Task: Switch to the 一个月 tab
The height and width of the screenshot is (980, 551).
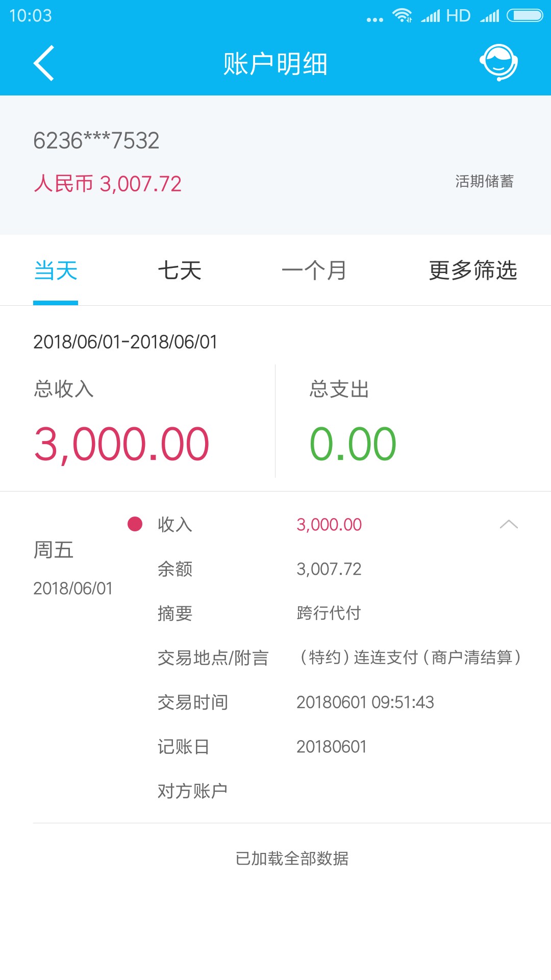Action: tap(314, 271)
